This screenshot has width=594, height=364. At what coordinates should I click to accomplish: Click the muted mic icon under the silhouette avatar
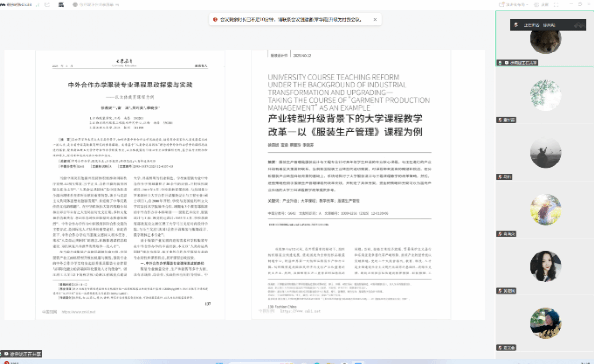pyautogui.click(x=500, y=177)
